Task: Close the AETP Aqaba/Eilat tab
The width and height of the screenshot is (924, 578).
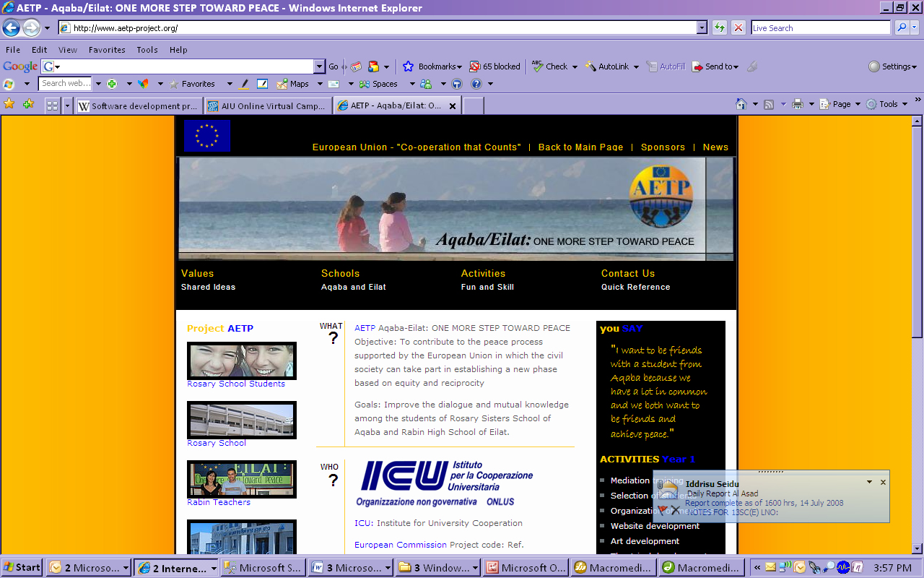Action: [x=453, y=105]
